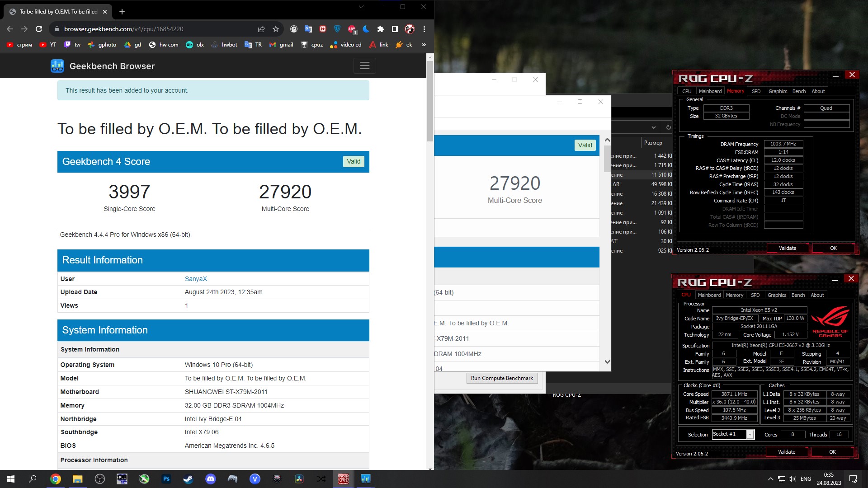Screen dimensions: 868x488
Task: Expand the path dropdown in Explorer window
Action: (x=653, y=127)
